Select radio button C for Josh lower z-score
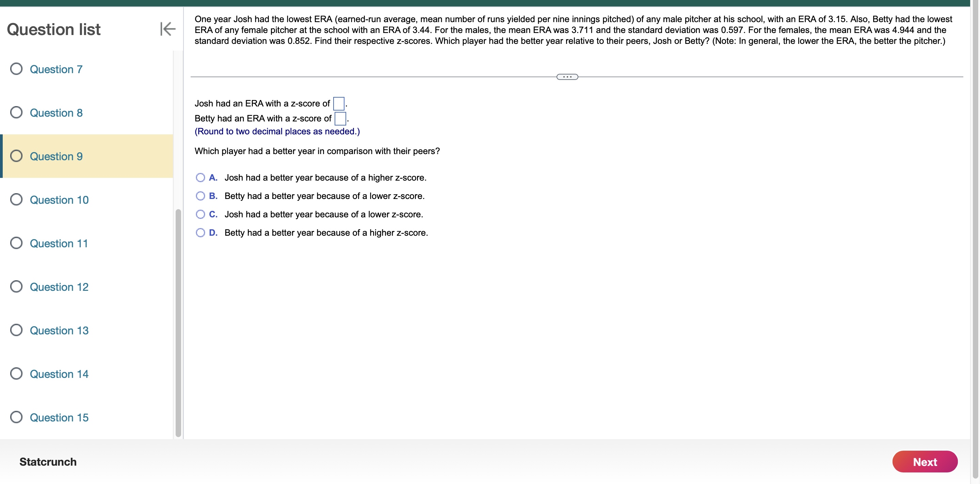Screen dimensions: 980x484 tap(199, 214)
